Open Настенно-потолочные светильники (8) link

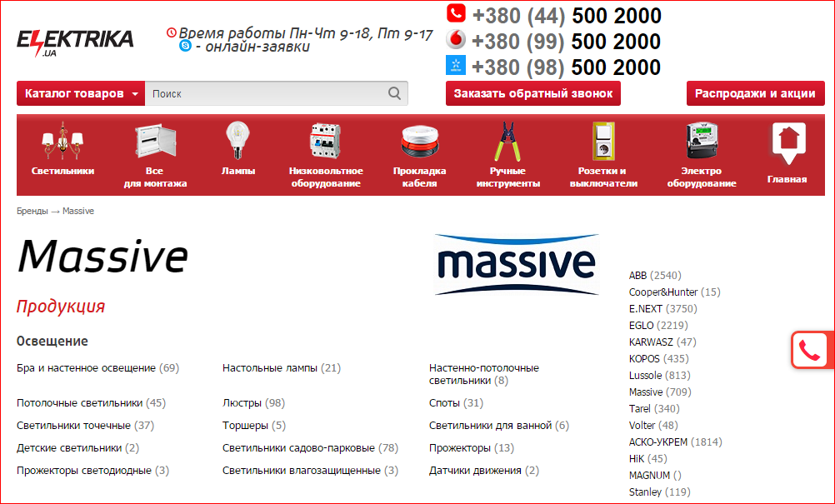pyautogui.click(x=484, y=374)
